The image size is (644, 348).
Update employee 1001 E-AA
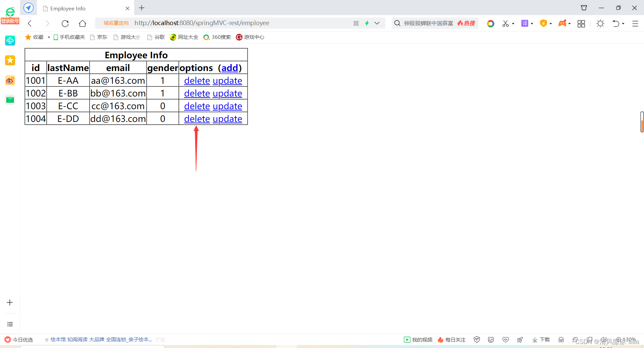point(227,81)
